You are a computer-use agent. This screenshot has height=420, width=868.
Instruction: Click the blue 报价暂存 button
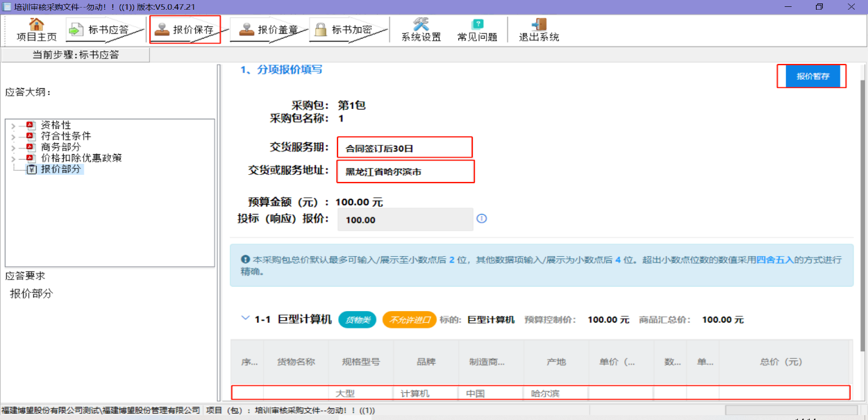point(812,76)
